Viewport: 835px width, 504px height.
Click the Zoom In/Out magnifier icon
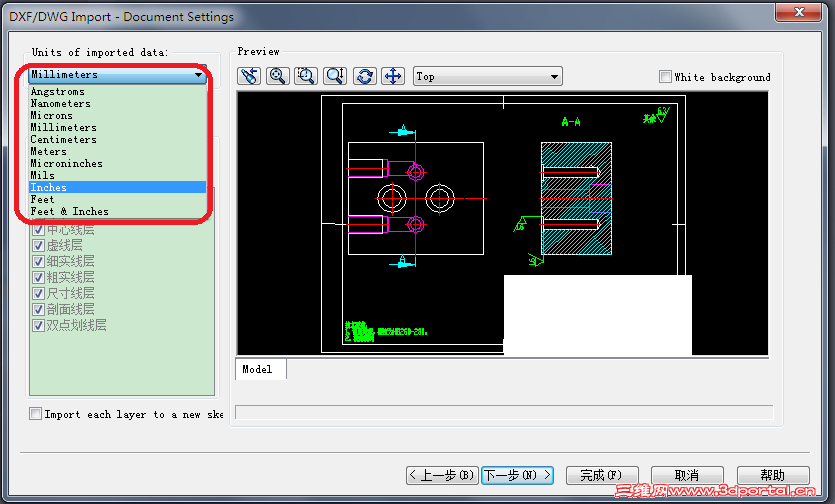tap(335, 76)
